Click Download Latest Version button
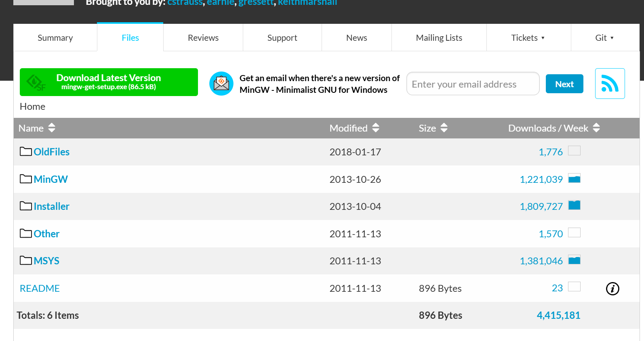Screen dimensions: 644x341 click(109, 82)
